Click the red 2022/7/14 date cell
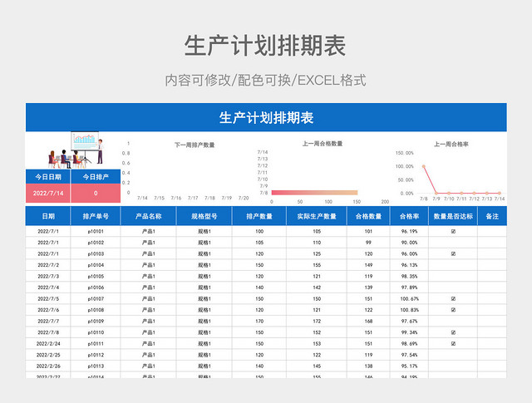The height and width of the screenshot is (403, 532). pos(48,193)
